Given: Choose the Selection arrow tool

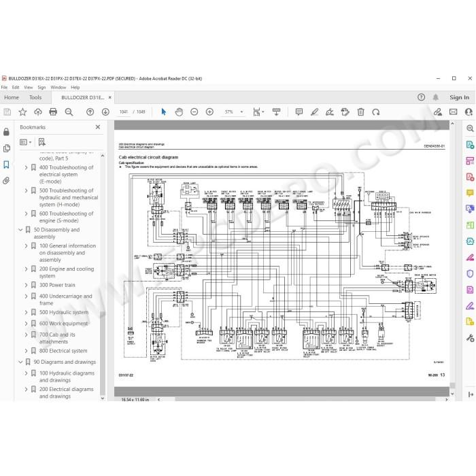Looking at the screenshot, I should (164, 112).
